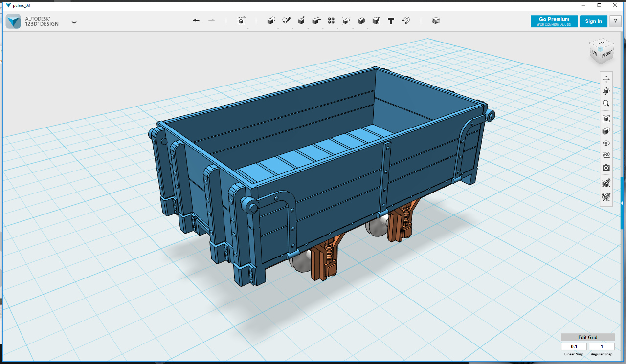The image size is (626, 364).
Task: Open the Combine tools
Action: (x=361, y=21)
